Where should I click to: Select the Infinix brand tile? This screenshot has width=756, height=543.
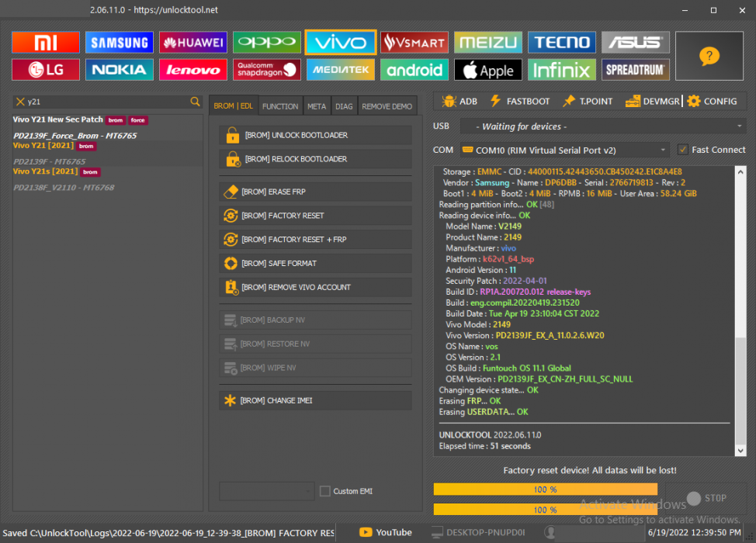pos(562,70)
